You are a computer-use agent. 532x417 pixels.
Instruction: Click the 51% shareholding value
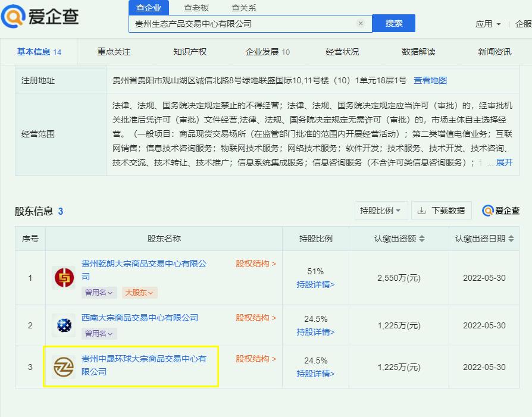coord(315,271)
